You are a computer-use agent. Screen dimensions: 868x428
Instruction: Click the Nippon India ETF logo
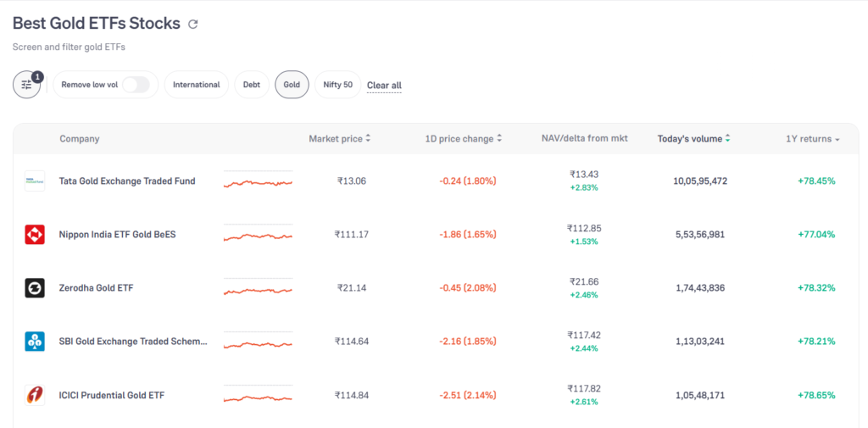click(35, 235)
